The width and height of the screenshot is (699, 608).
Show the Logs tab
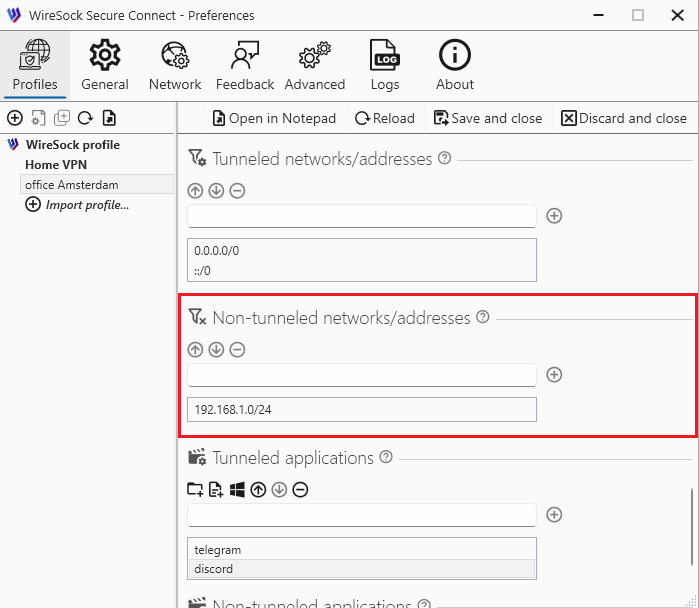click(385, 65)
